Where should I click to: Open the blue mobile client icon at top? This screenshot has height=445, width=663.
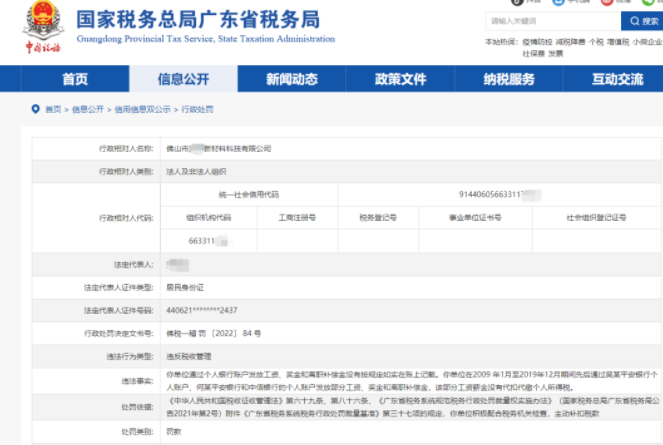tap(559, 2)
